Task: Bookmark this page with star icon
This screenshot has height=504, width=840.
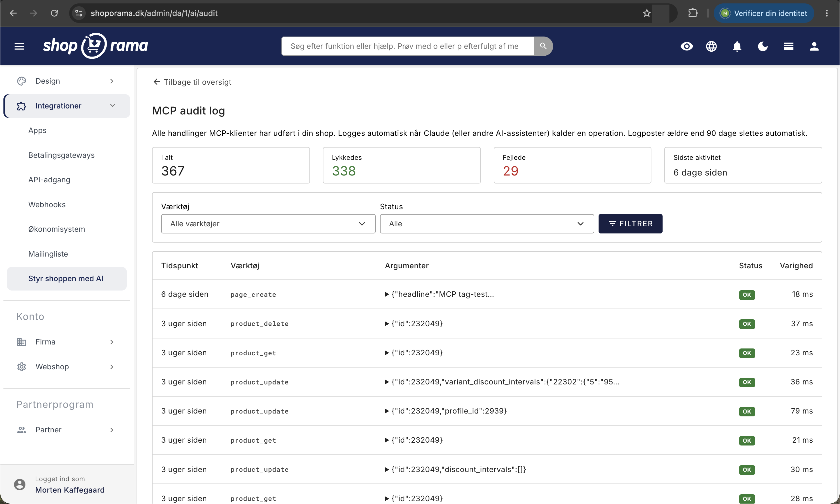Action: point(646,13)
